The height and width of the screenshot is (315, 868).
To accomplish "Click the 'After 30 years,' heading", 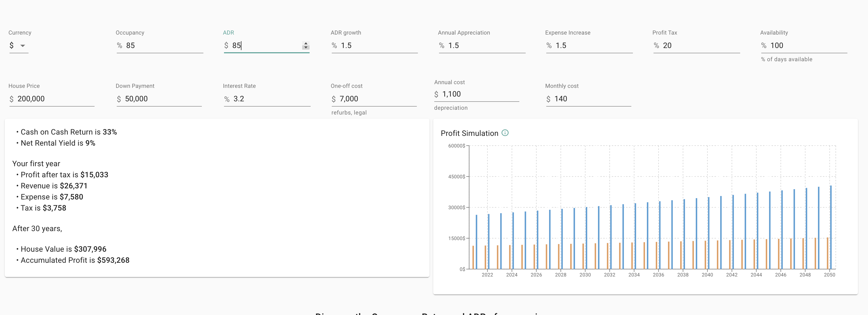I will (37, 228).
